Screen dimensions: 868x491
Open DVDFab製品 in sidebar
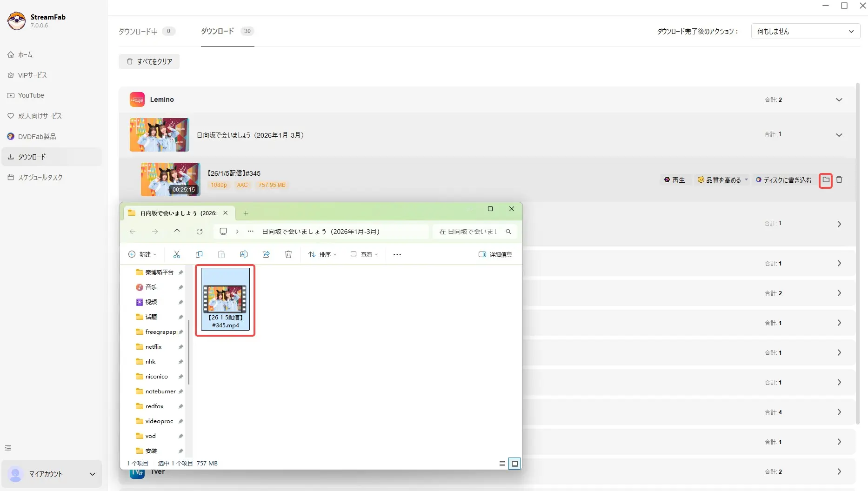pyautogui.click(x=52, y=136)
